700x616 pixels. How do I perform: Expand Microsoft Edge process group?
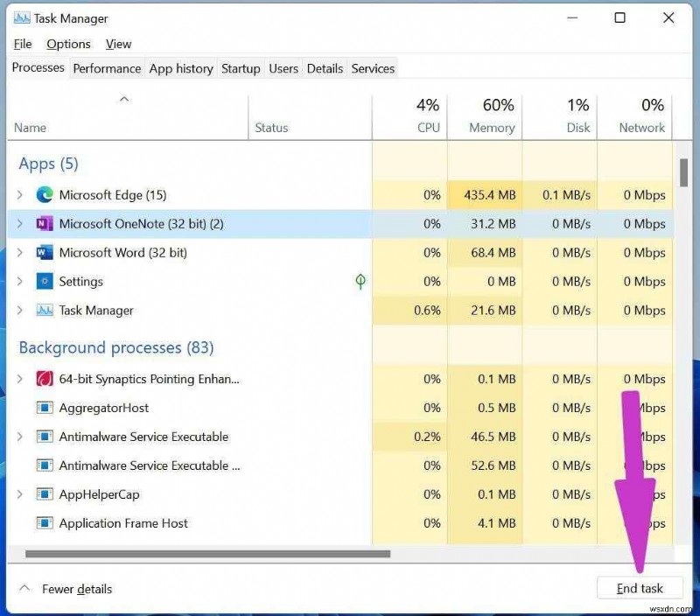(19, 195)
